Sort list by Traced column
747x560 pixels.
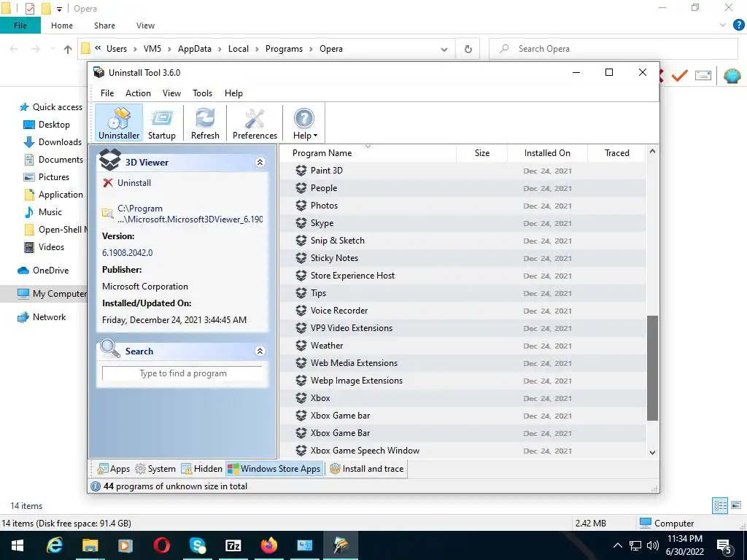[617, 153]
